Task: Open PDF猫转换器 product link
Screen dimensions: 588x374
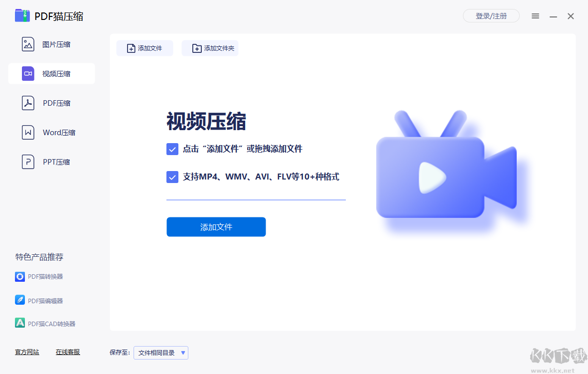Action: click(x=45, y=276)
